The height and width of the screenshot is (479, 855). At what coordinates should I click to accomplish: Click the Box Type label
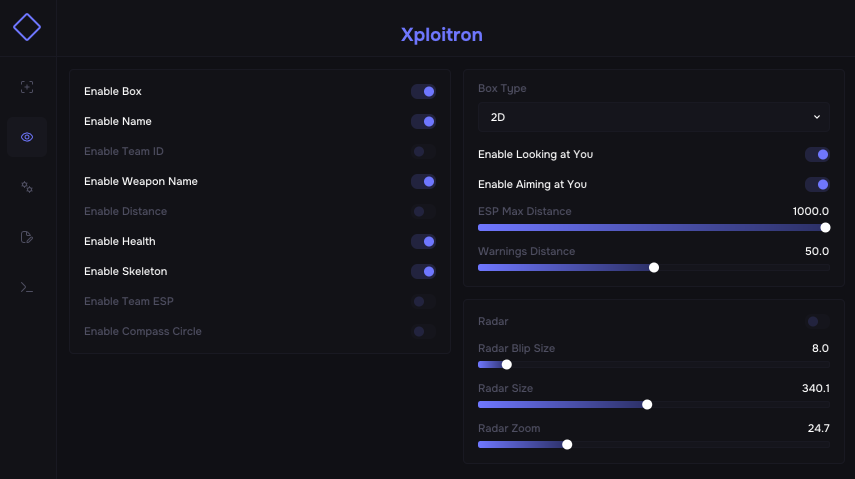pyautogui.click(x=502, y=88)
